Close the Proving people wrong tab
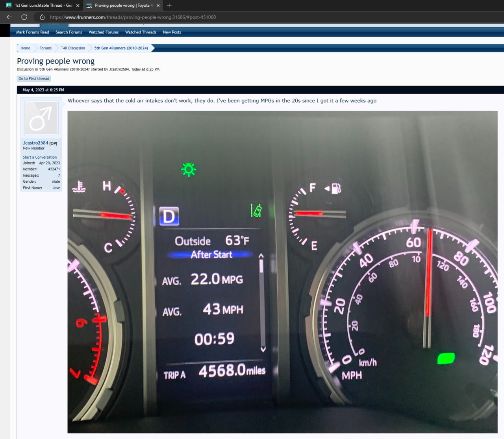Image resolution: width=504 pixels, height=439 pixels. (158, 6)
